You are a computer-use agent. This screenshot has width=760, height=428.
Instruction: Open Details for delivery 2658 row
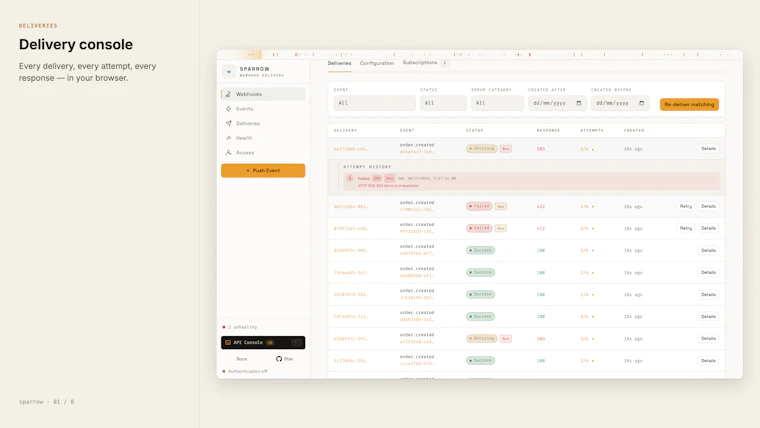point(708,294)
